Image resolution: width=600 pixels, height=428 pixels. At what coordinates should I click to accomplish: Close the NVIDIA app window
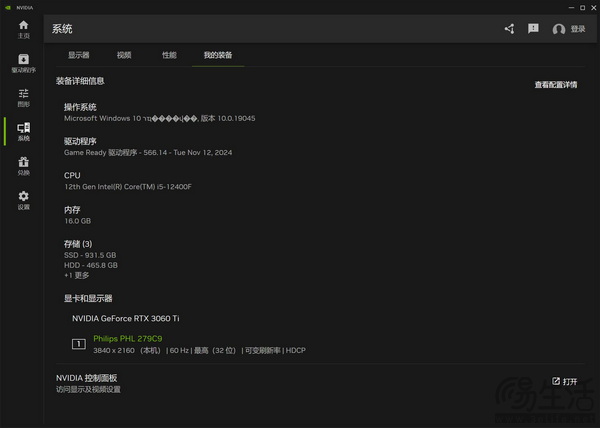pos(593,7)
